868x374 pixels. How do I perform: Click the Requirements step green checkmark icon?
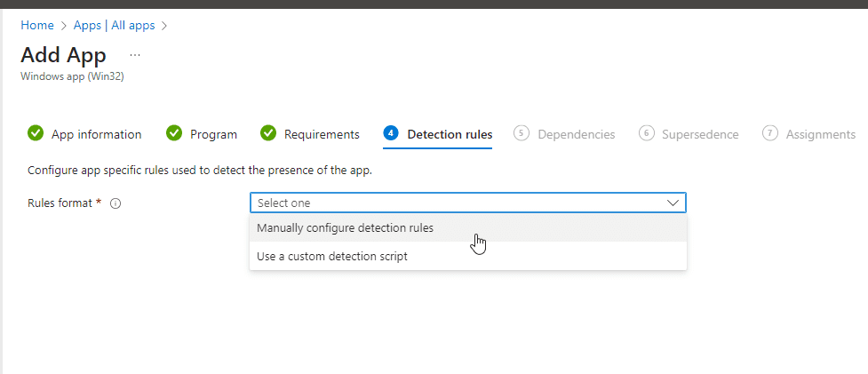[268, 133]
